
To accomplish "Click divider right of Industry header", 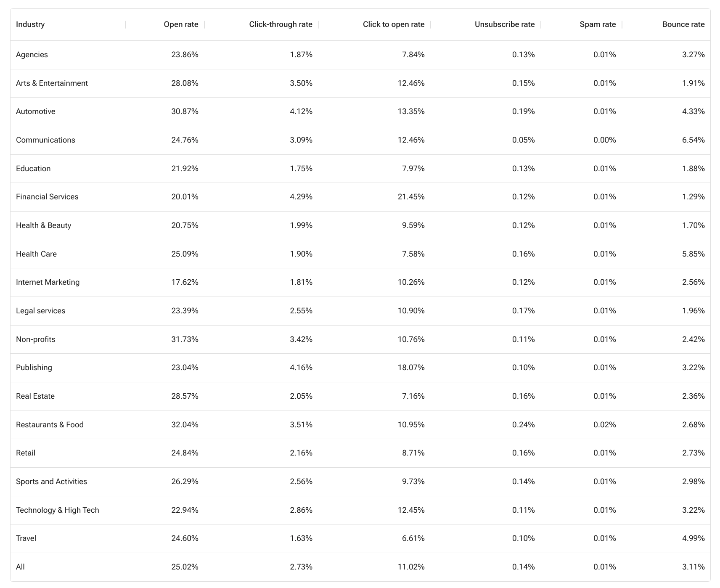I will (125, 24).
